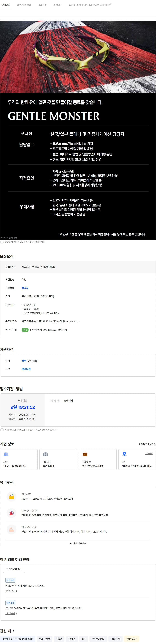Viewport: 156px width, 644px height.
Task: Click the 오프라인마케팅 tag
Action: (98, 638)
